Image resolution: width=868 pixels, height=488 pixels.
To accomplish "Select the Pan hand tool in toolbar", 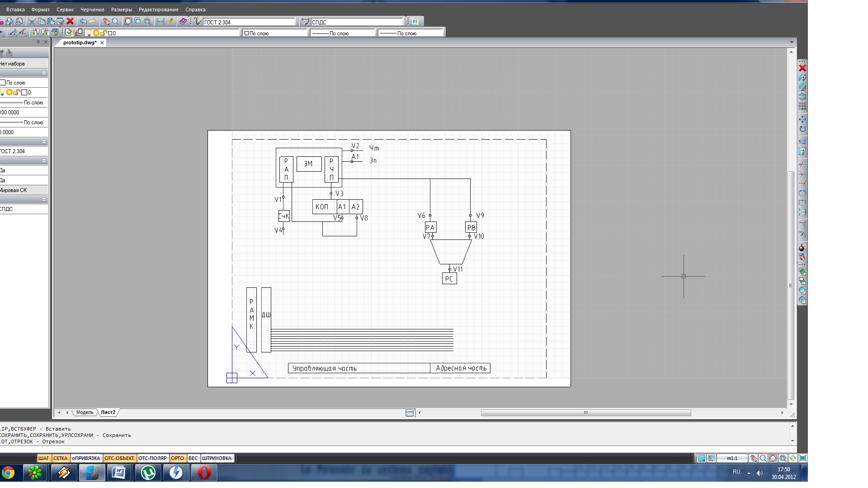I will click(x=106, y=21).
